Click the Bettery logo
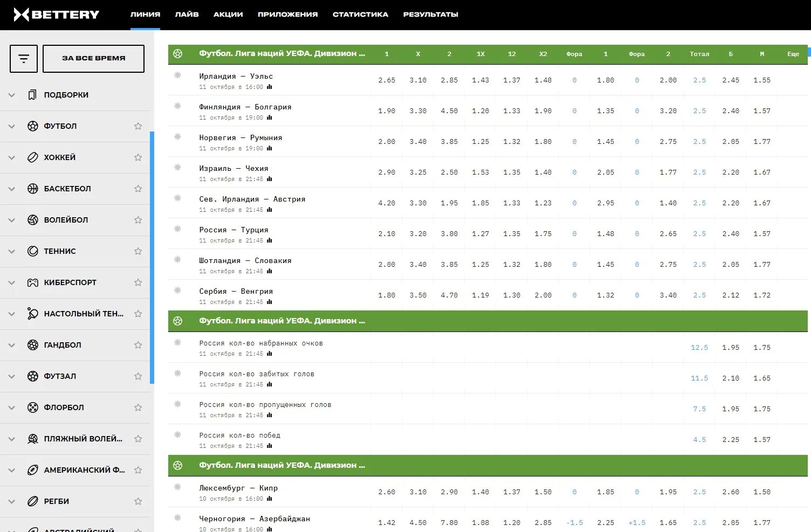 [x=56, y=15]
